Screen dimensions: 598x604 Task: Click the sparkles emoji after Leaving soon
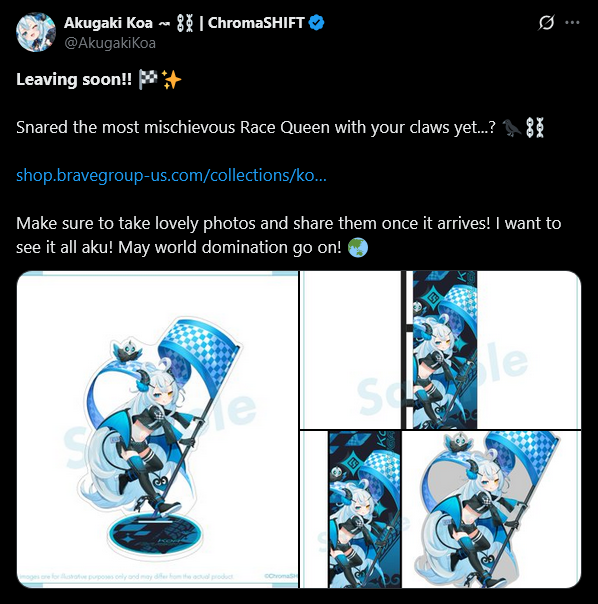pyautogui.click(x=171, y=80)
